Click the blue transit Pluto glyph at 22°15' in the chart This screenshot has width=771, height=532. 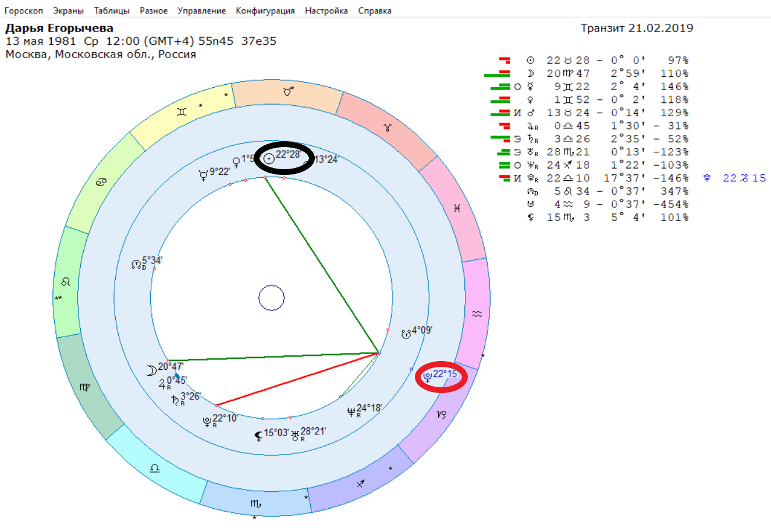click(428, 377)
